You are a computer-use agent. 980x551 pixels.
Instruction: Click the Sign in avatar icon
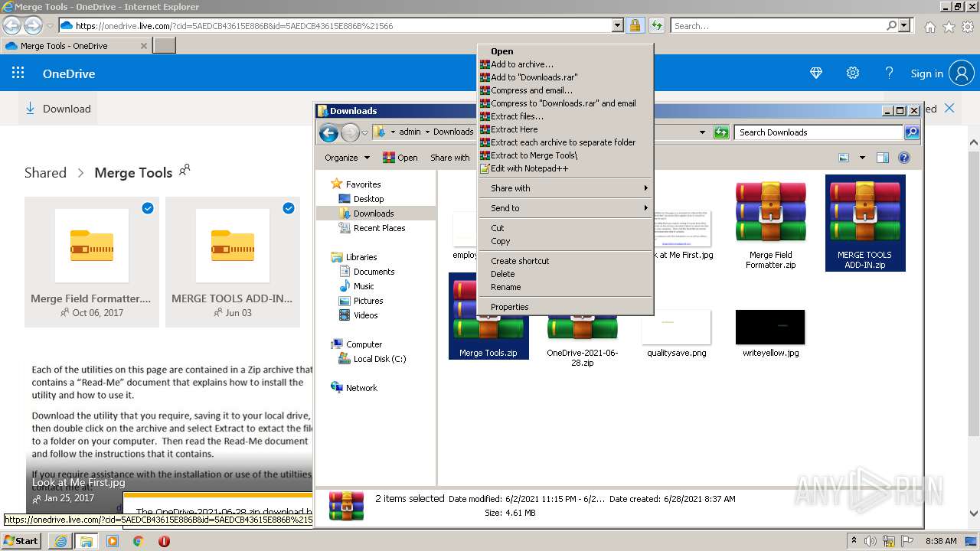click(962, 73)
